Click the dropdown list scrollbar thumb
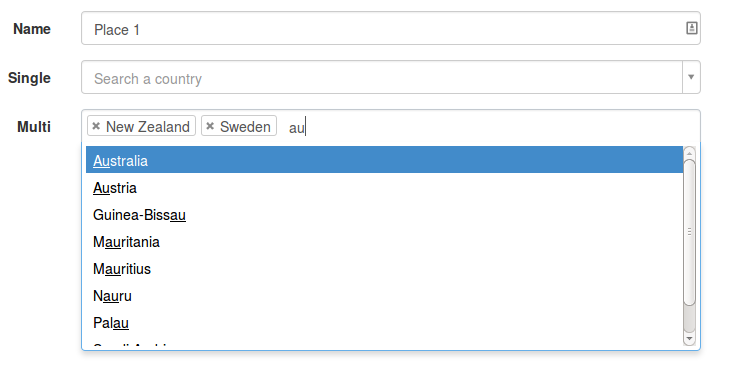The height and width of the screenshot is (376, 740). coord(690,232)
